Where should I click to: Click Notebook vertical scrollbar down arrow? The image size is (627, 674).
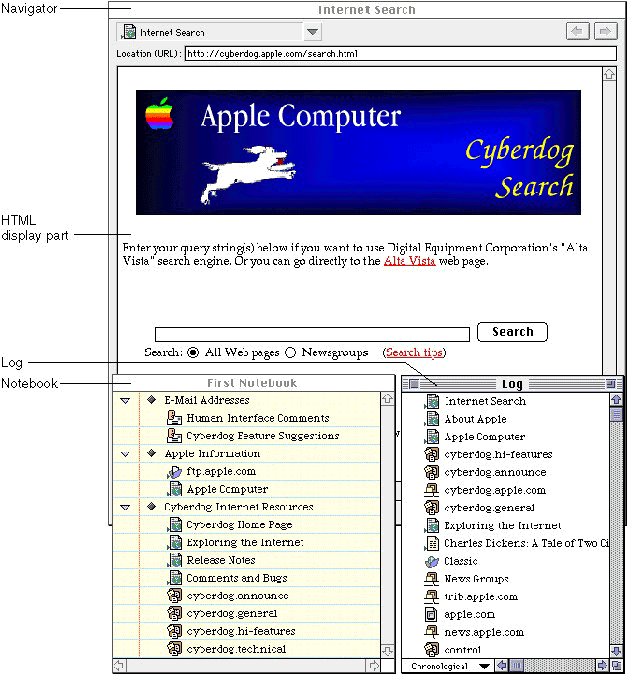[387, 651]
